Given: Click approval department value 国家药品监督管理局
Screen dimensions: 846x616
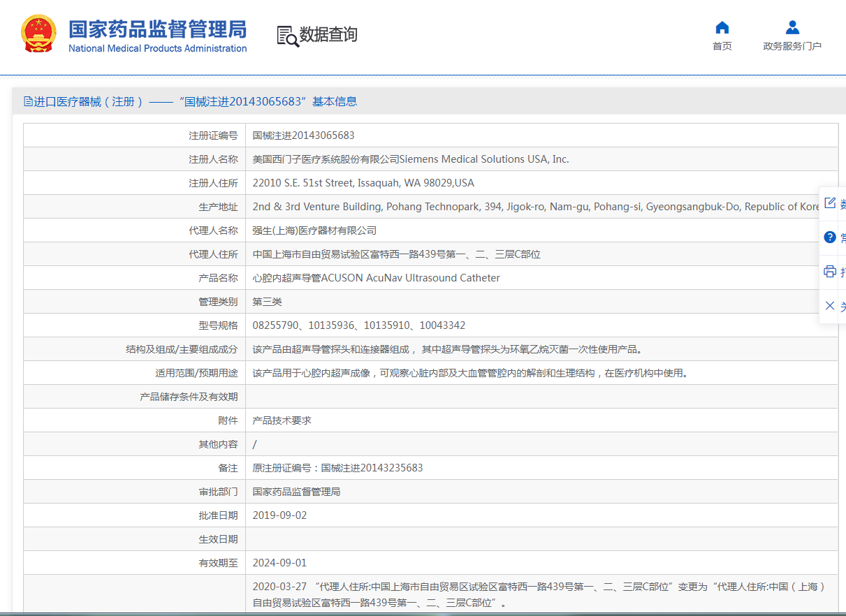Looking at the screenshot, I should click(296, 492).
